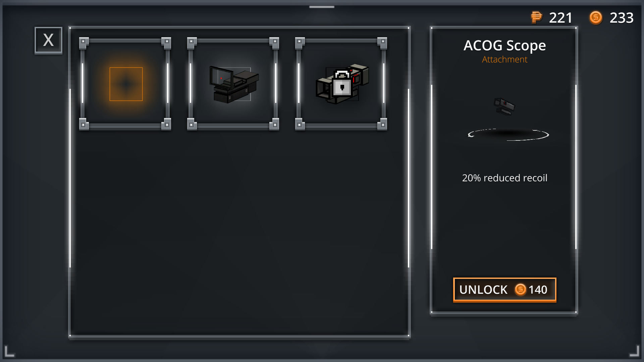Screen dimensions: 644x362
Task: Click the 20% reduced recoil description
Action: [504, 178]
